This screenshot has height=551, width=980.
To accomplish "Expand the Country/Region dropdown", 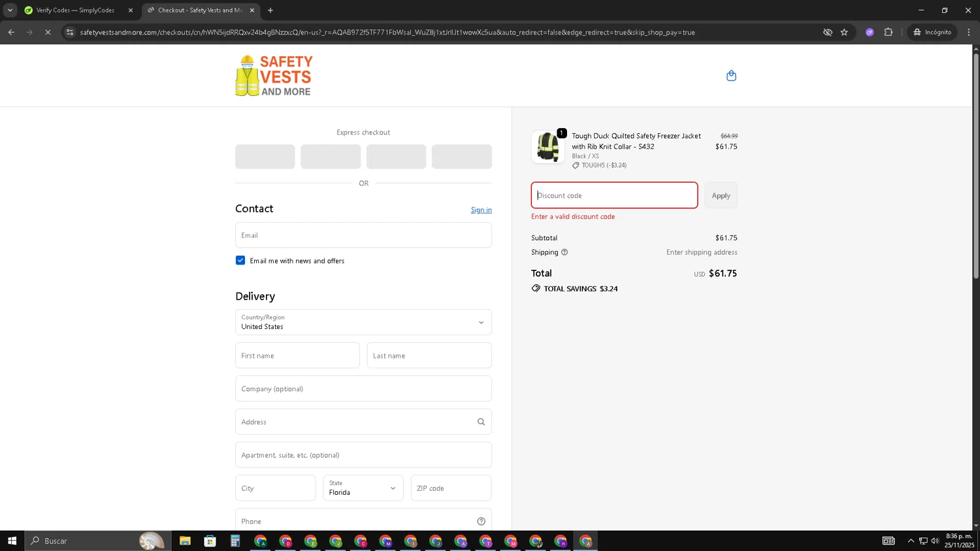I will click(363, 322).
